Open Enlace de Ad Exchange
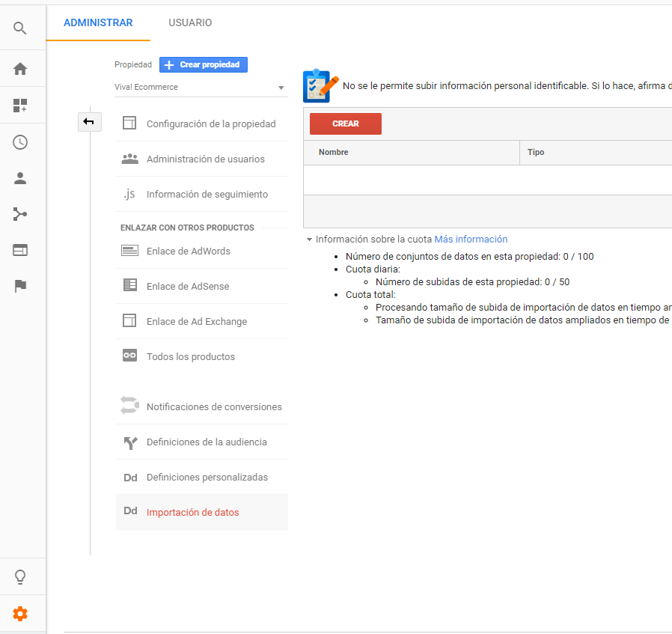 click(x=202, y=322)
